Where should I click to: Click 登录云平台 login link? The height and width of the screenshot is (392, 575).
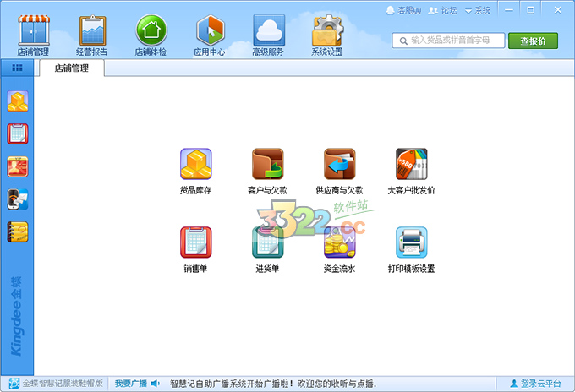click(536, 384)
